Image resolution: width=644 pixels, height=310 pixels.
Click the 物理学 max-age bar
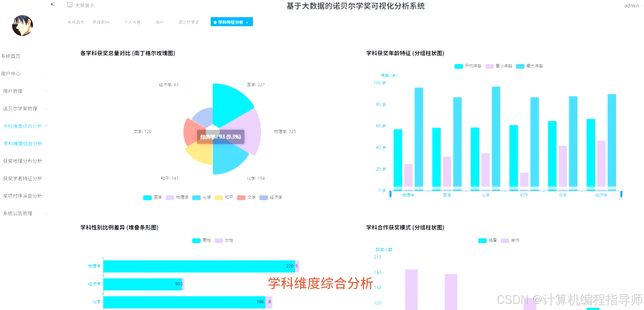point(419,139)
